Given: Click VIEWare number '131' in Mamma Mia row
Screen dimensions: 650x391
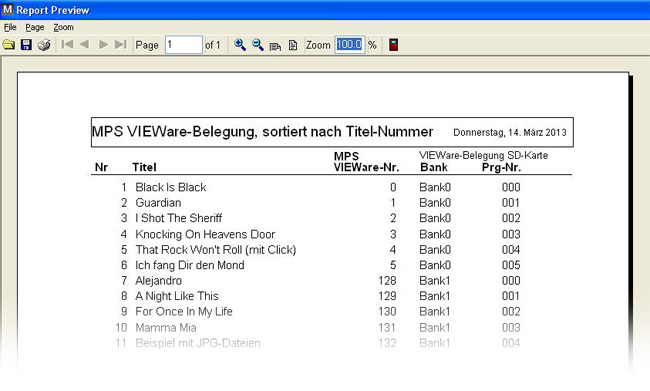Looking at the screenshot, I should pyautogui.click(x=387, y=328).
